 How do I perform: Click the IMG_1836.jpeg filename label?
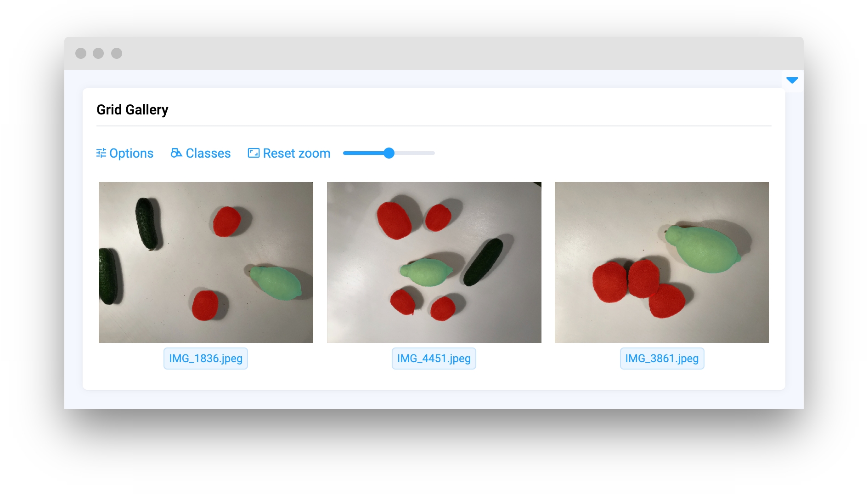coord(206,359)
